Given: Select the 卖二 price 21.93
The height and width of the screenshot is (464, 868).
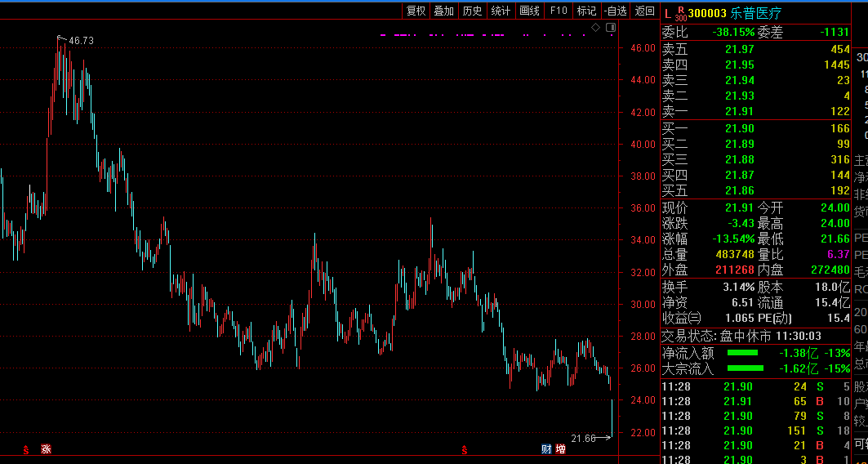Looking at the screenshot, I should point(740,96).
